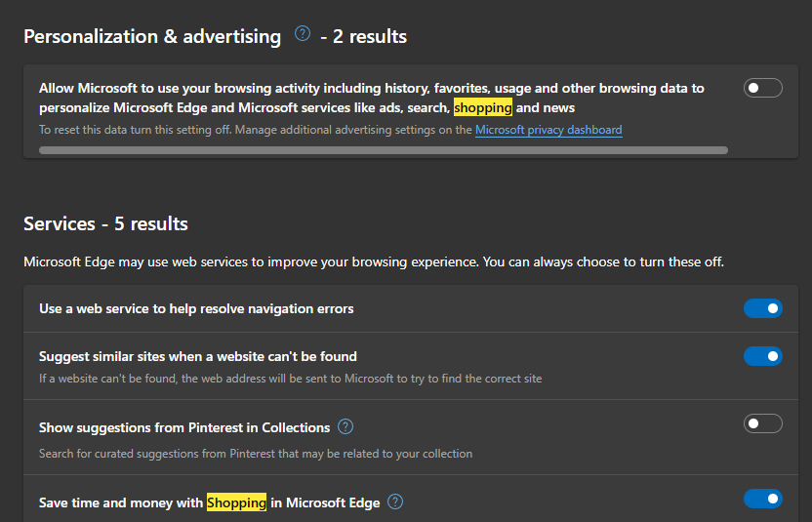This screenshot has width=812, height=522.
Task: Click description about web address sent to Microsoft
Action: pos(290,378)
